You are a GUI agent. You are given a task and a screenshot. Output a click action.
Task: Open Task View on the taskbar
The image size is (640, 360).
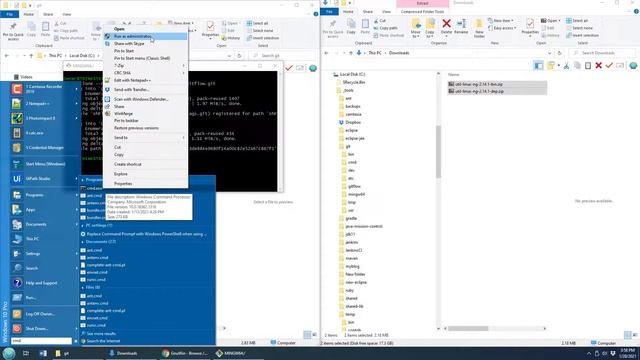point(26,353)
